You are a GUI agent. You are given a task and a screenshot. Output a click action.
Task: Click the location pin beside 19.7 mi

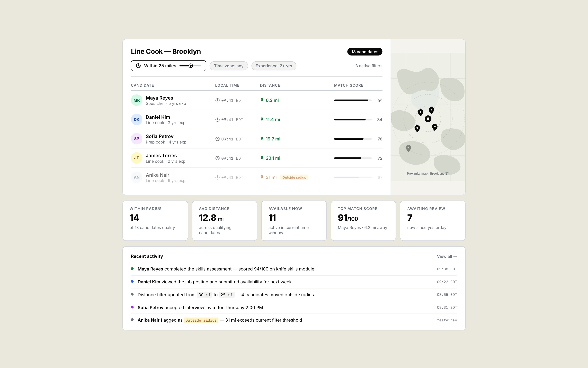point(262,138)
